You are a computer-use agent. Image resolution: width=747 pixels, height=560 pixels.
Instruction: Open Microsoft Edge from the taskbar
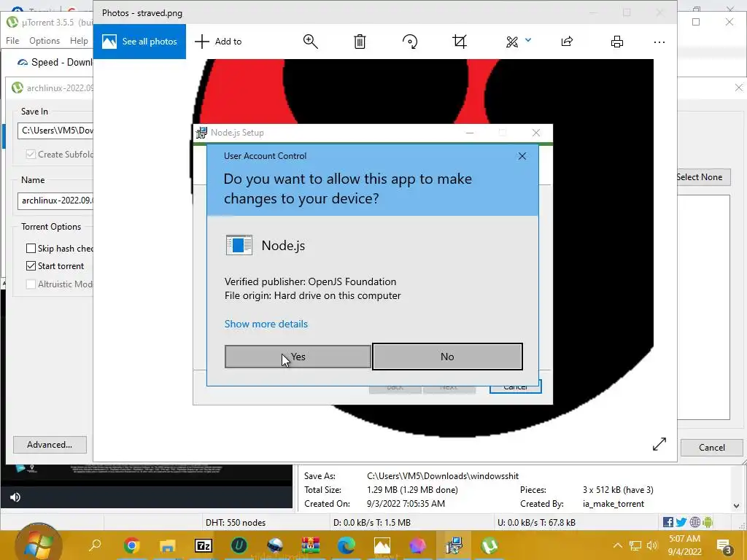pos(347,545)
